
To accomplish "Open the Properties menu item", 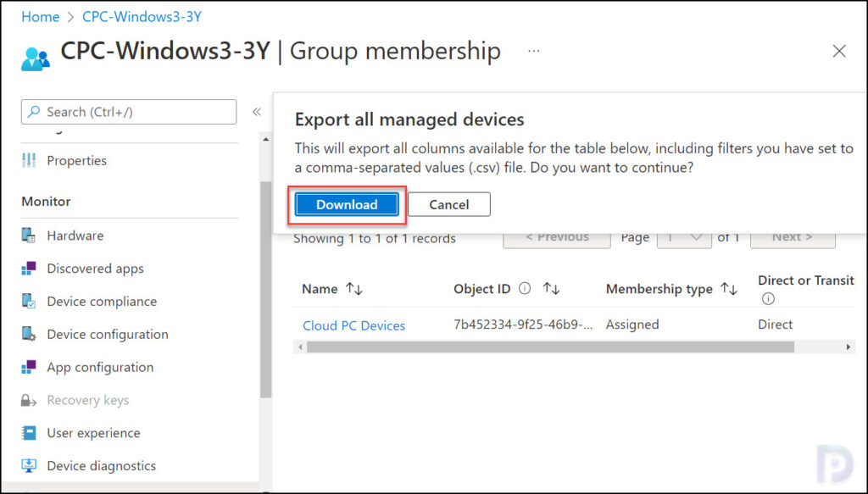I will (x=76, y=160).
